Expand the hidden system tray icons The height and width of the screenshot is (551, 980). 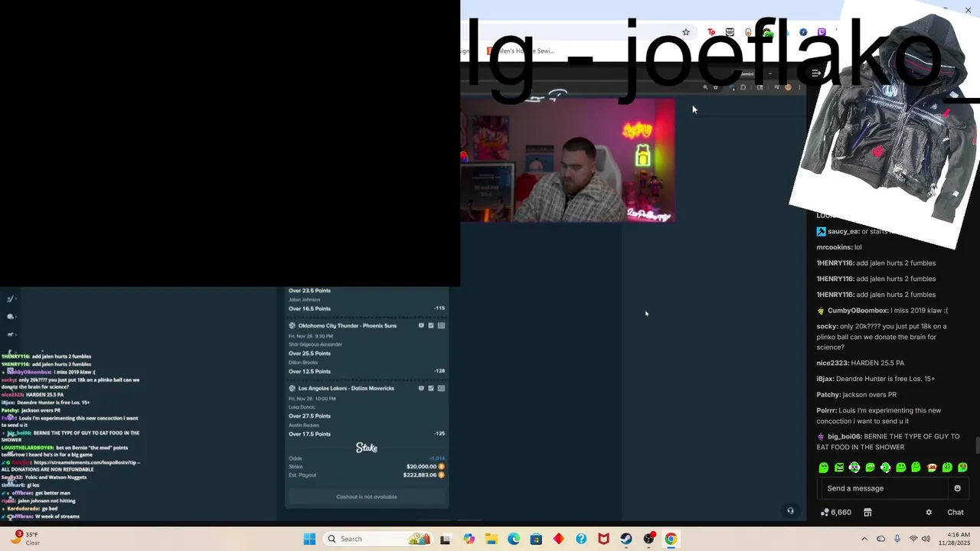[864, 539]
